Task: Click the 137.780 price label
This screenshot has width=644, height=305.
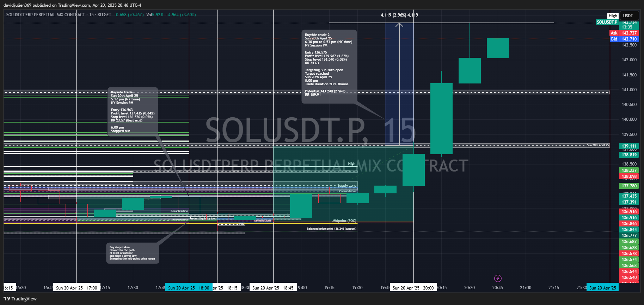Action: 629,186
